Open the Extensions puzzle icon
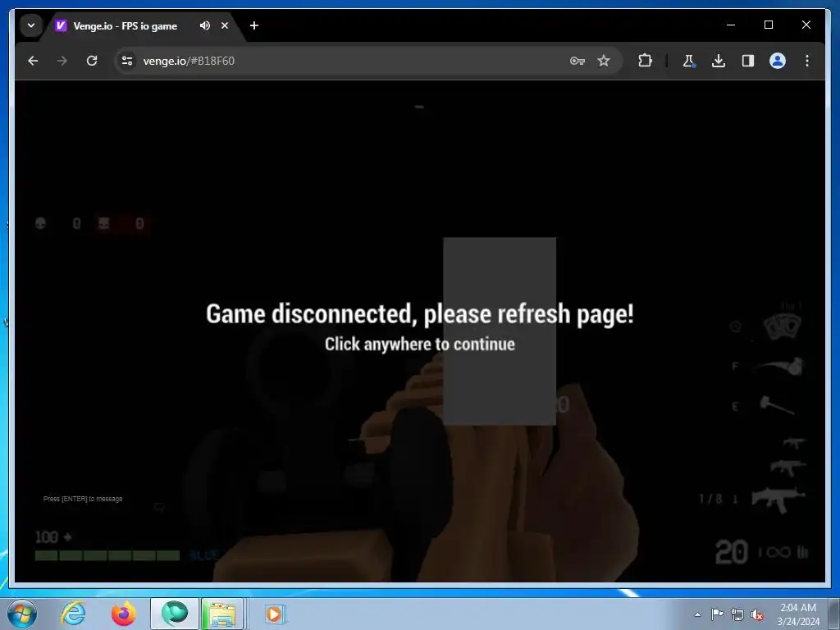The image size is (840, 630). [x=645, y=61]
